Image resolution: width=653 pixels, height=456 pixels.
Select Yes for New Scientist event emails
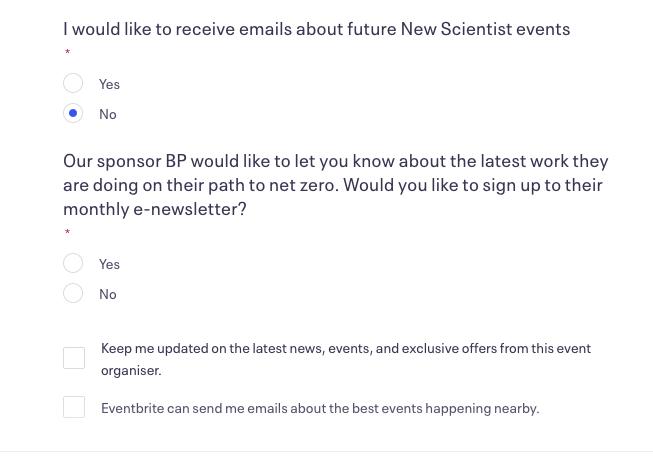pos(73,84)
